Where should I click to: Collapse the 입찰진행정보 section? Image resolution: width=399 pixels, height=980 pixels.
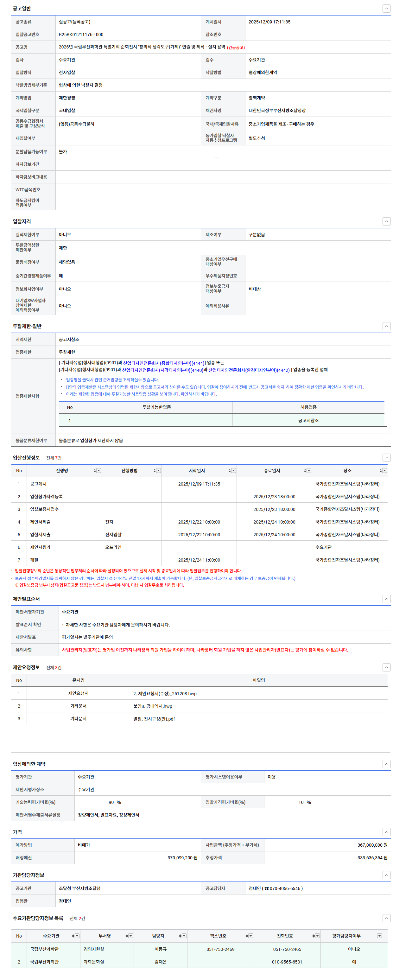point(386,458)
